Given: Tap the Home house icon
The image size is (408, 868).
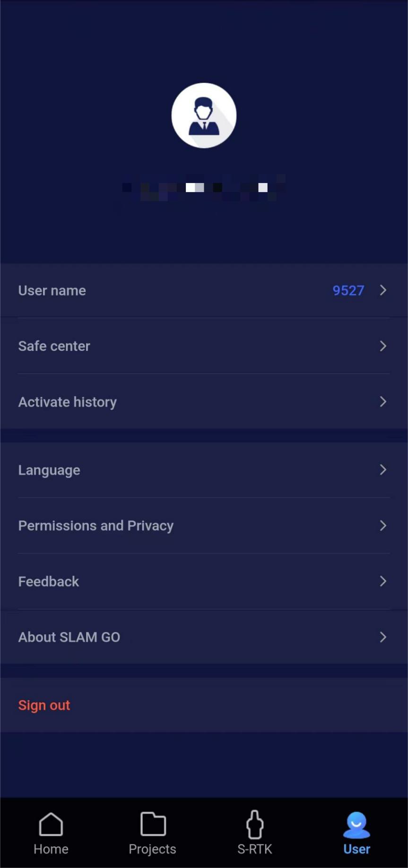Looking at the screenshot, I should pyautogui.click(x=51, y=824).
